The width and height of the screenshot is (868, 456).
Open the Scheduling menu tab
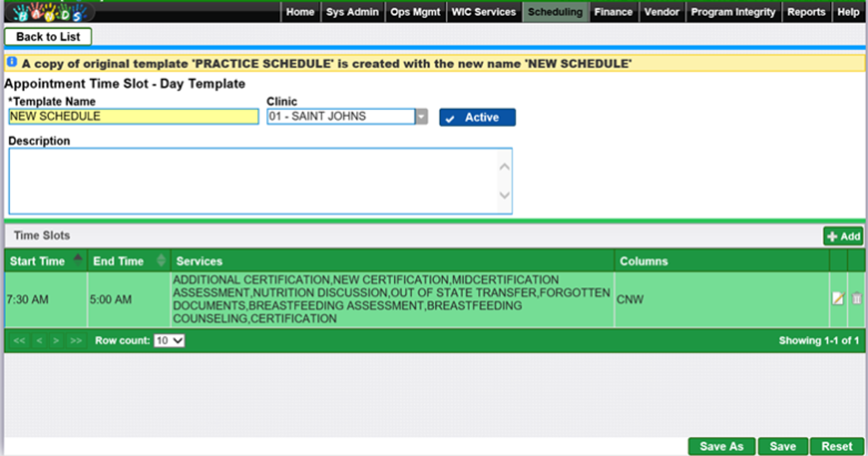pyautogui.click(x=555, y=12)
